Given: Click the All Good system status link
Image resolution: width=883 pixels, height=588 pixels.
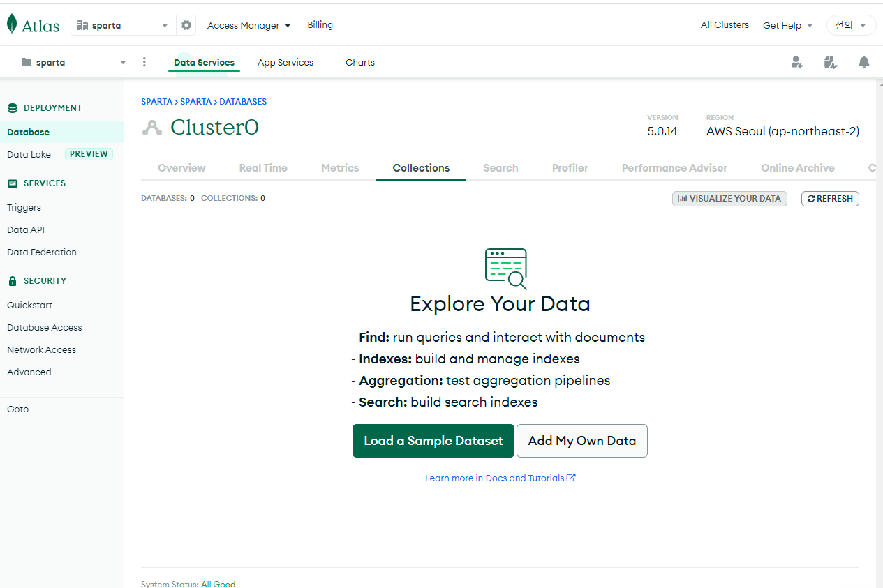Looking at the screenshot, I should [218, 584].
